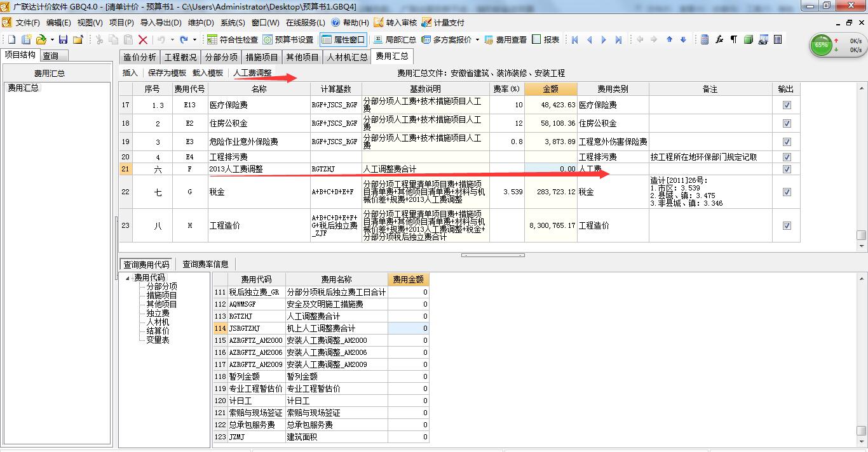
Task: Click 费用查看 in the toolbar
Action: point(506,39)
